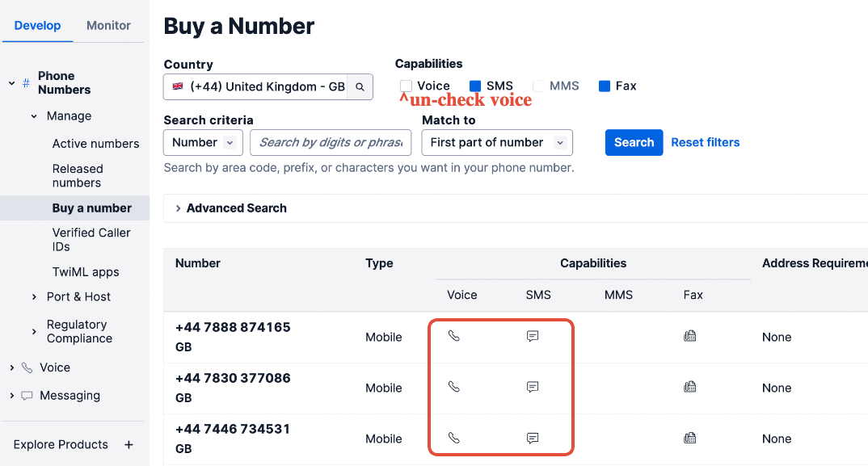Uncheck the SMS capability checkbox
The height and width of the screenshot is (466, 868).
point(475,86)
